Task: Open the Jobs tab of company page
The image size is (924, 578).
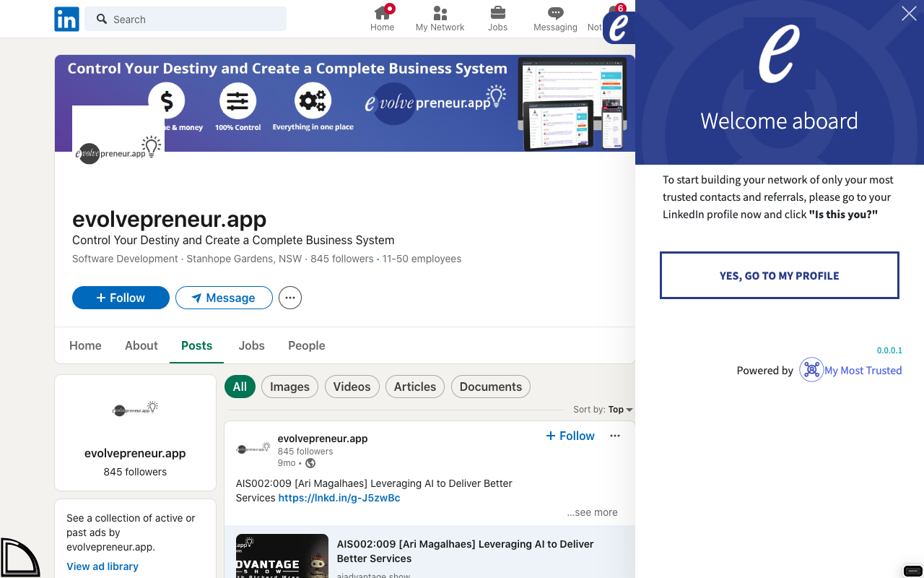Action: (x=251, y=345)
